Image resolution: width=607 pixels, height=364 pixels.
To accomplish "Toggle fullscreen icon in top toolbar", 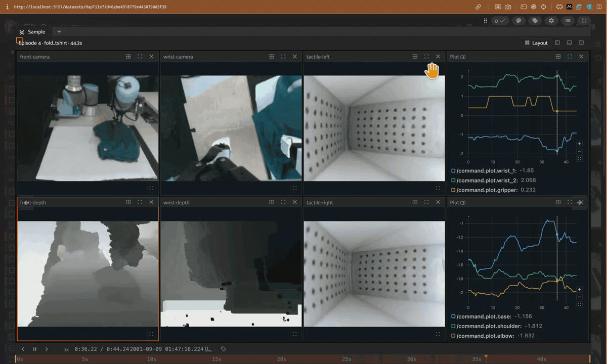I will (584, 21).
